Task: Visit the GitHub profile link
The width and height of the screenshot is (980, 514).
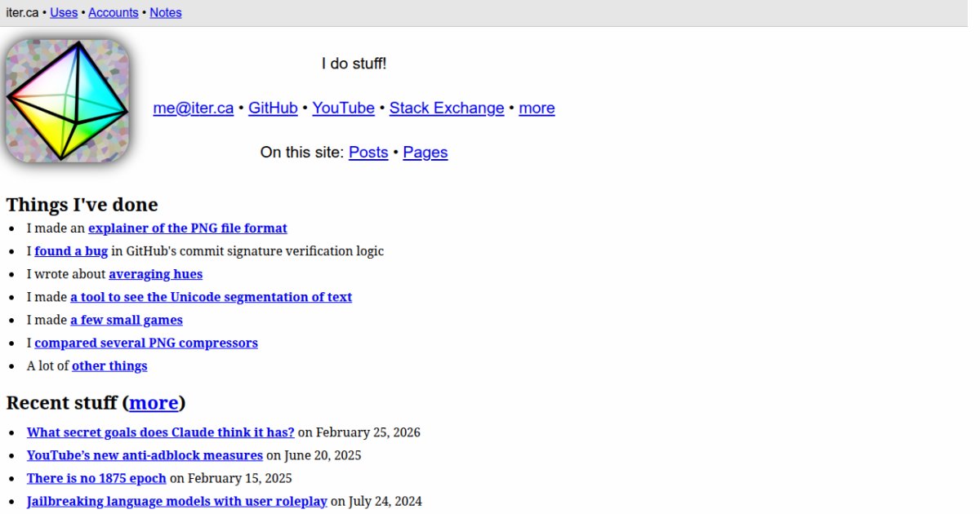Action: (x=273, y=109)
